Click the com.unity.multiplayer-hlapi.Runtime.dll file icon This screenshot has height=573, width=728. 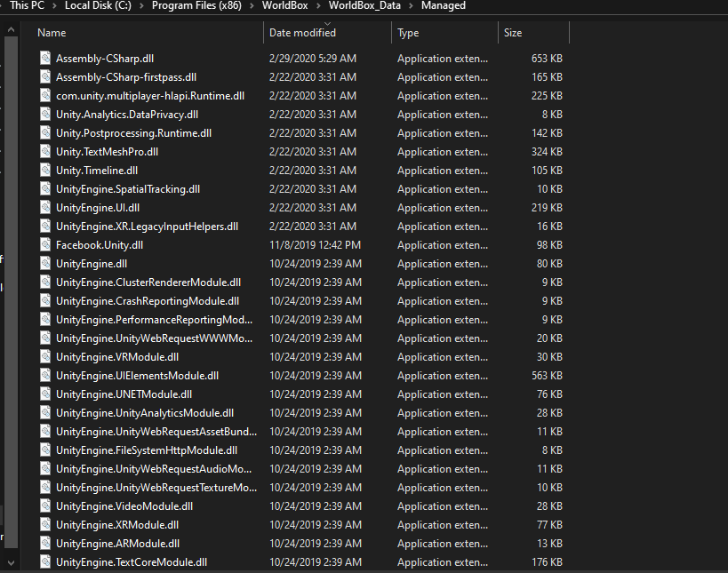[x=45, y=95]
